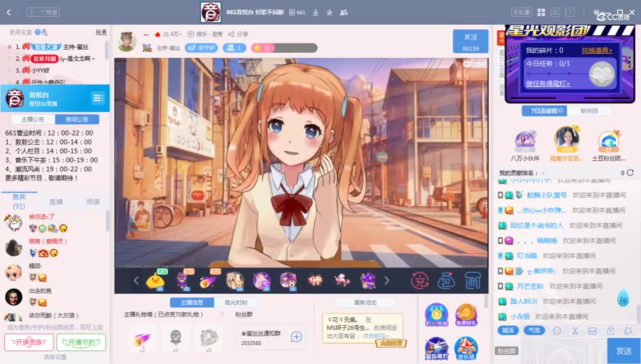This screenshot has height=364, width=641.
Task: Switch to the 粉丝团 tab
Action: pyautogui.click(x=589, y=111)
